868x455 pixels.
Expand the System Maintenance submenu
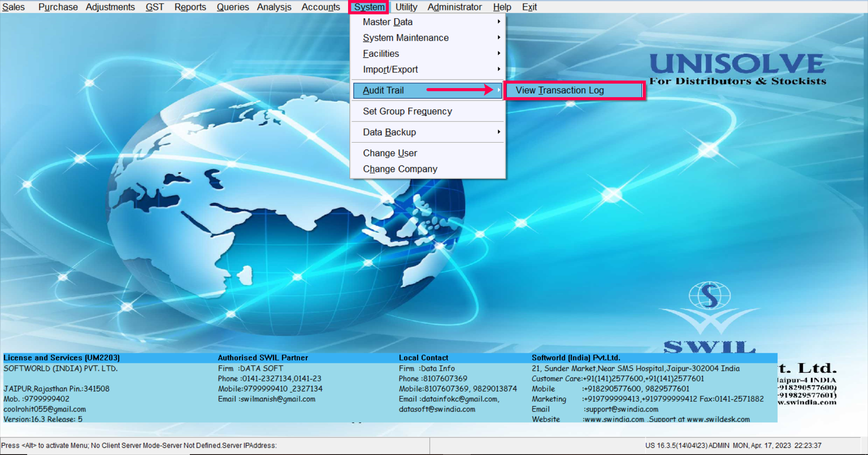coord(428,38)
